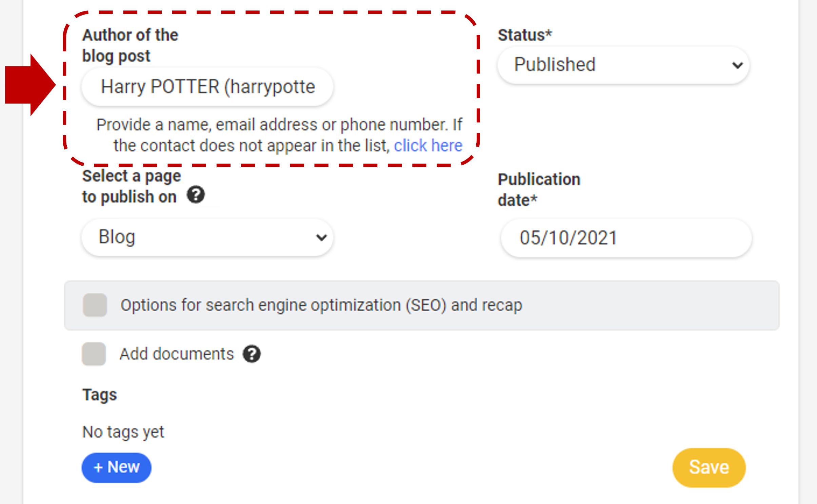Screen dimensions: 817x504
Task: Click the publication date field 05/10/2021
Action: [626, 238]
